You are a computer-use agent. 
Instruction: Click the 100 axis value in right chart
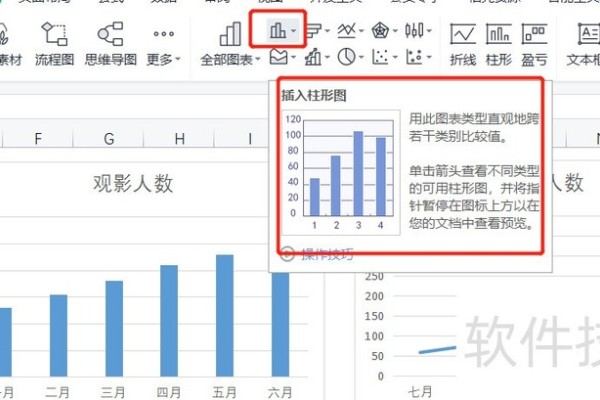point(374,336)
